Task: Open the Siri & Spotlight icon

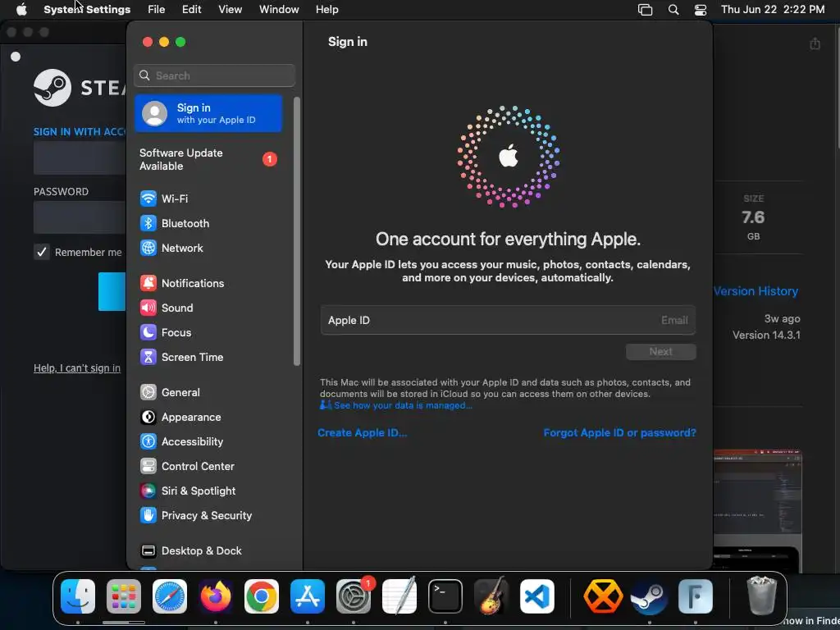Action: pyautogui.click(x=148, y=491)
